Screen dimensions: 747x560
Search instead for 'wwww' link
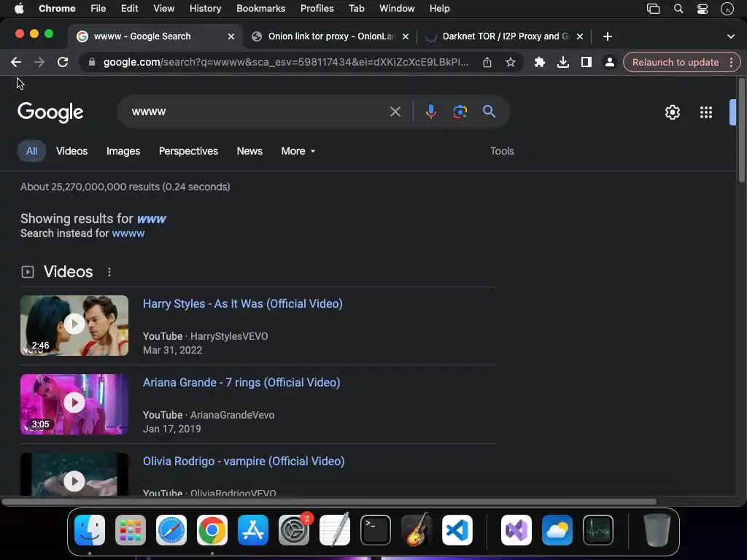[128, 233]
